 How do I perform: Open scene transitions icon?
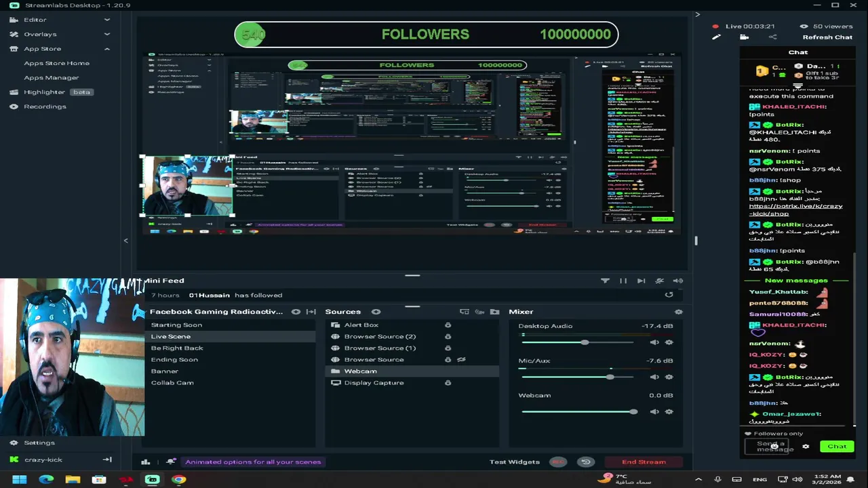click(x=311, y=312)
